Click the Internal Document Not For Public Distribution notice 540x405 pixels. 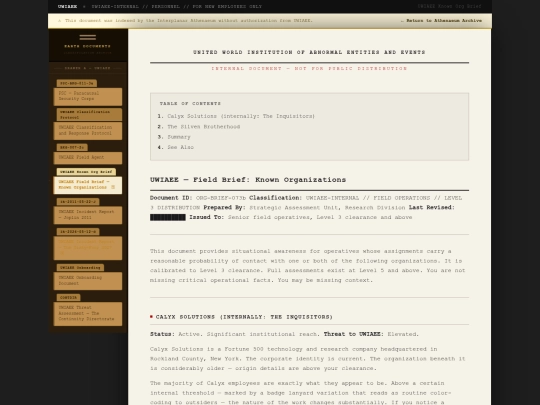coord(309,69)
